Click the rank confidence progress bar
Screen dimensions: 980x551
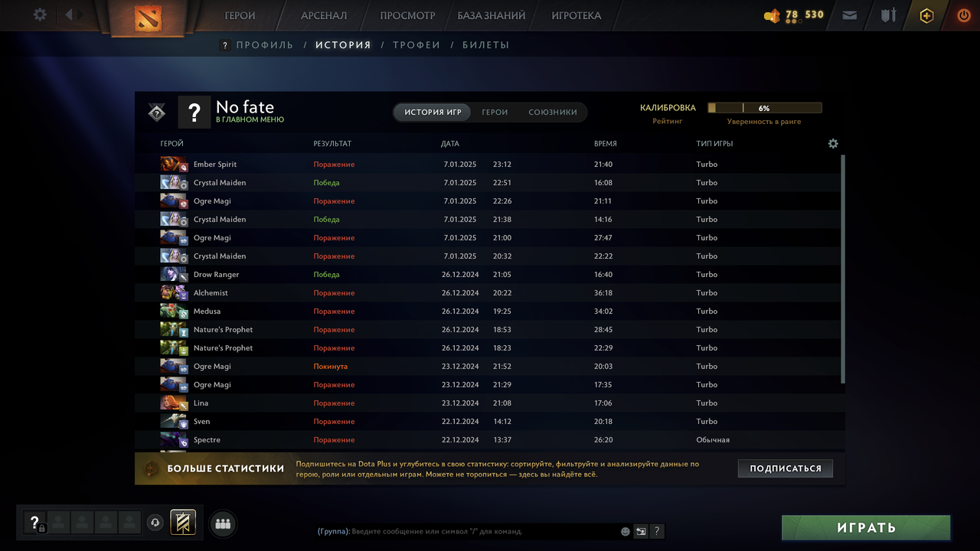(765, 108)
